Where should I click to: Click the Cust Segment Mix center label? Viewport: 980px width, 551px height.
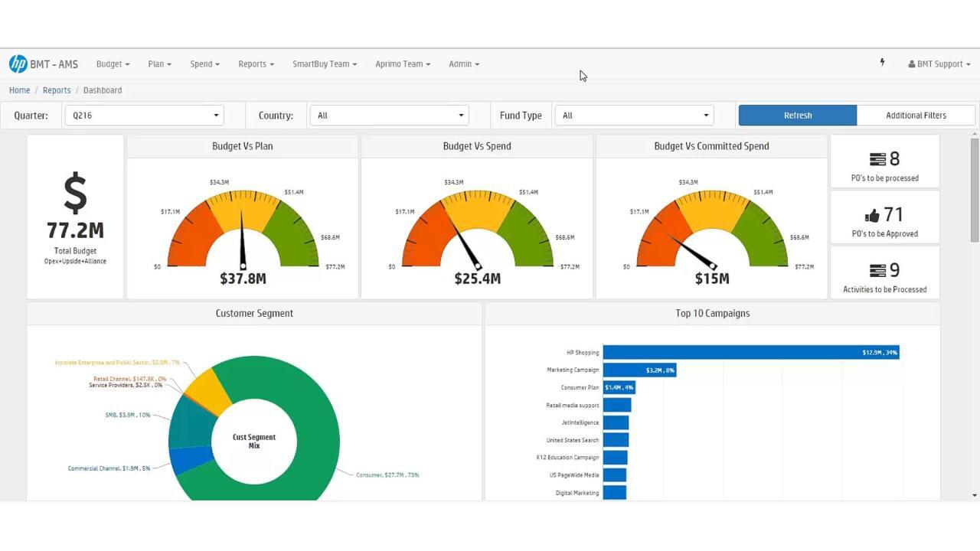[254, 442]
